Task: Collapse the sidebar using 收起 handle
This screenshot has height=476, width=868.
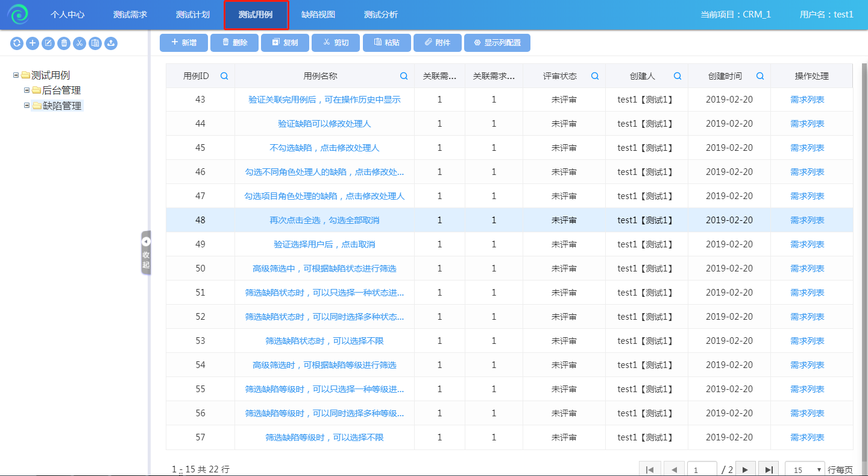Action: [146, 253]
